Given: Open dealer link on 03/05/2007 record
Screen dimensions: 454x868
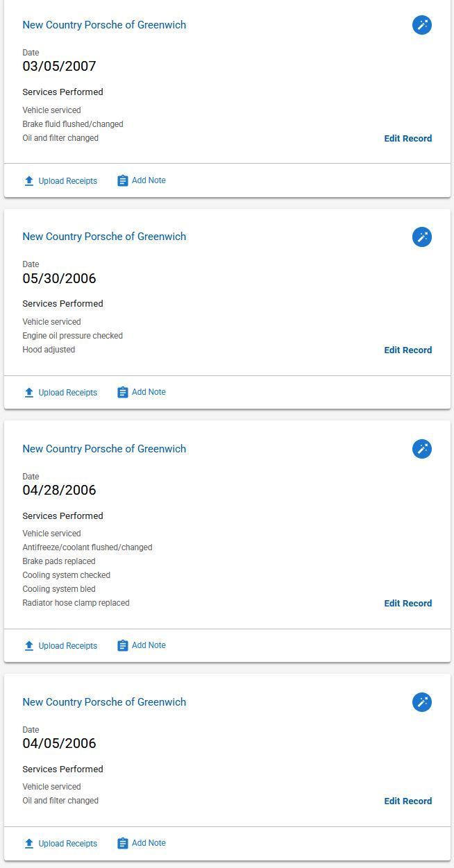Looking at the screenshot, I should click(x=104, y=25).
